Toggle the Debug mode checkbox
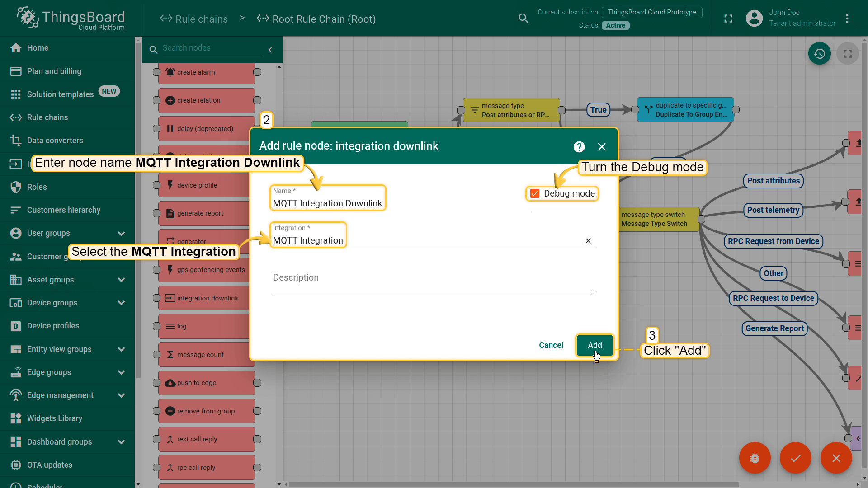868x488 pixels. point(535,193)
